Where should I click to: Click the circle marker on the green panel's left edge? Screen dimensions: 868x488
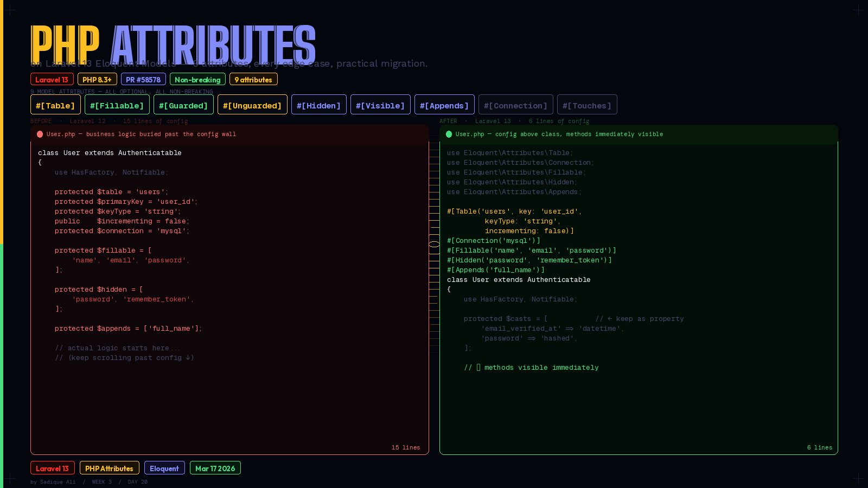[435, 245]
